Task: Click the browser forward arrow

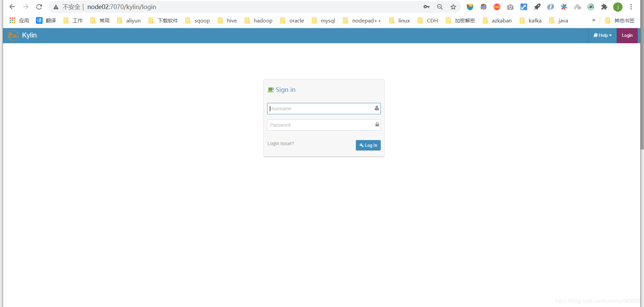Action: pyautogui.click(x=26, y=7)
